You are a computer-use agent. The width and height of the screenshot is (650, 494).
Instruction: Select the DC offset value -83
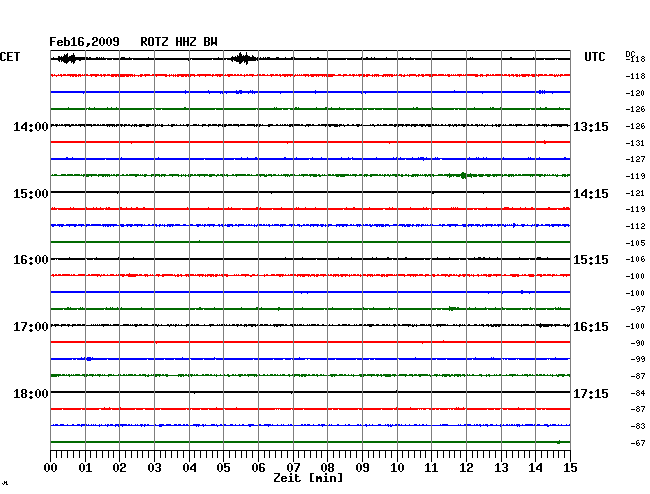(x=638, y=426)
